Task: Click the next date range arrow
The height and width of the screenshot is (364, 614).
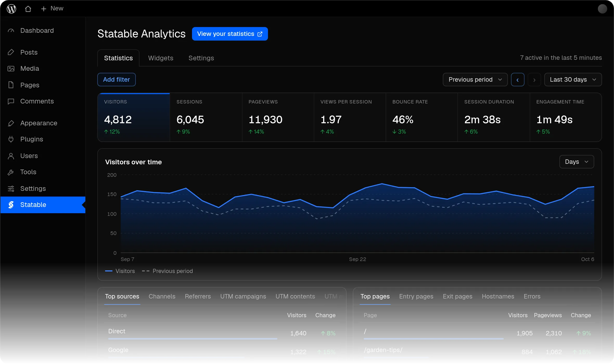Action: pos(534,80)
